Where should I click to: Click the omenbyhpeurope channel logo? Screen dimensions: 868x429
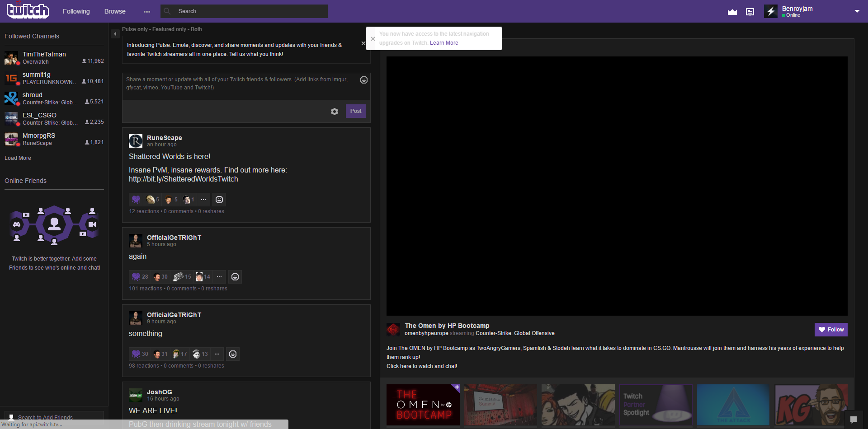click(393, 330)
